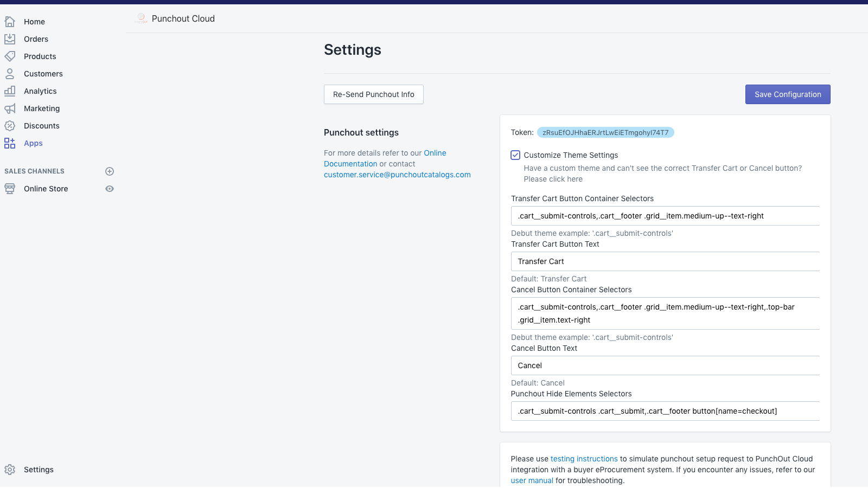Open the Settings gear icon at bottom
The width and height of the screenshot is (868, 488).
pyautogui.click(x=10, y=470)
